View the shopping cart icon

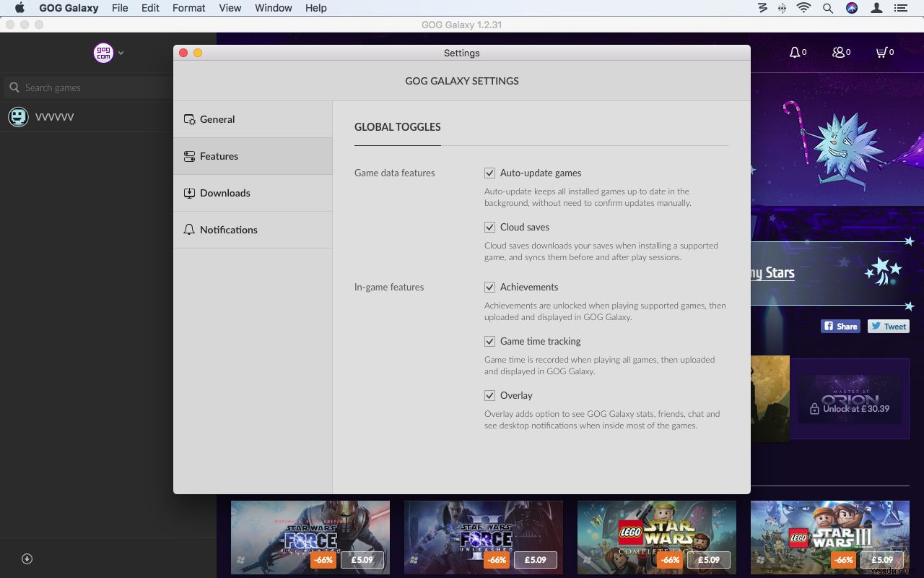coord(882,51)
